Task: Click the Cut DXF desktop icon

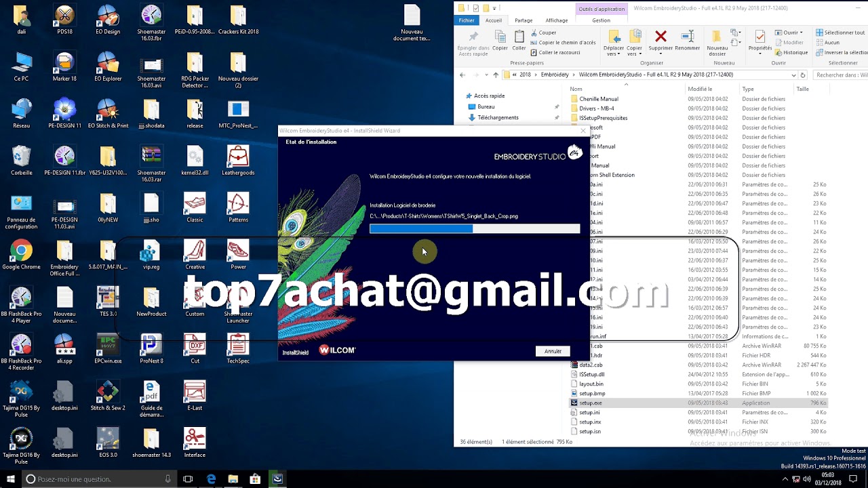Action: (195, 349)
